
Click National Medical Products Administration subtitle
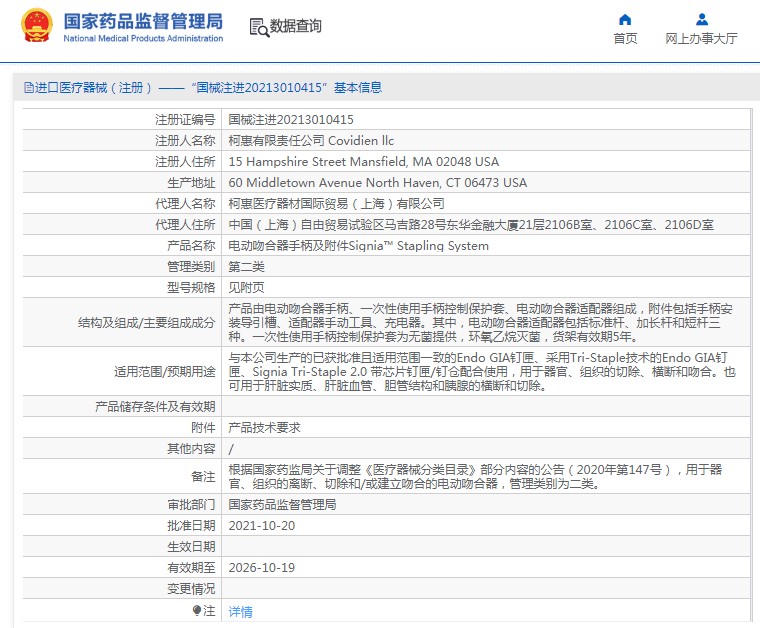click(x=143, y=38)
